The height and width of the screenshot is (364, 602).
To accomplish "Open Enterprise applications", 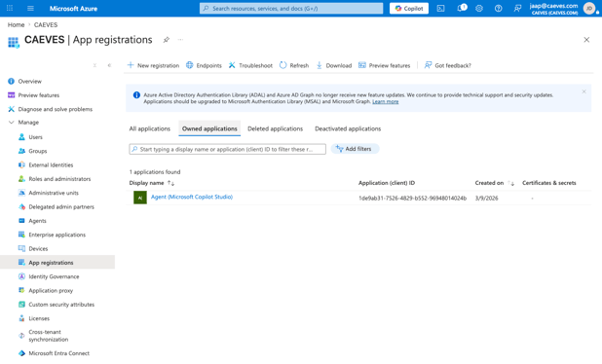I will (x=53, y=235).
